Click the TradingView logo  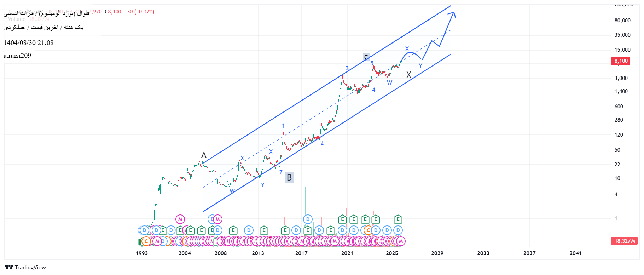(x=25, y=267)
